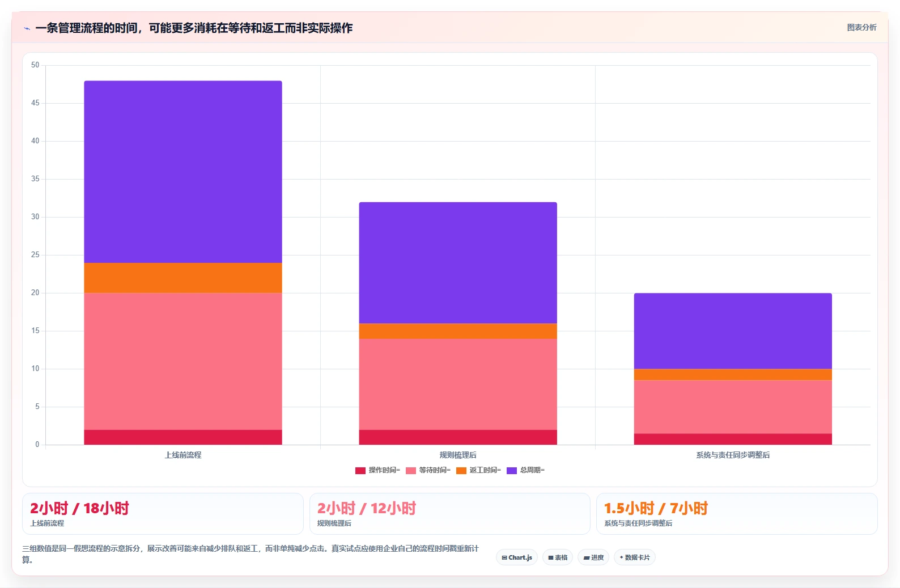Toggle the 返工时间 legend entry
The width and height of the screenshot is (900, 588).
pos(478,470)
